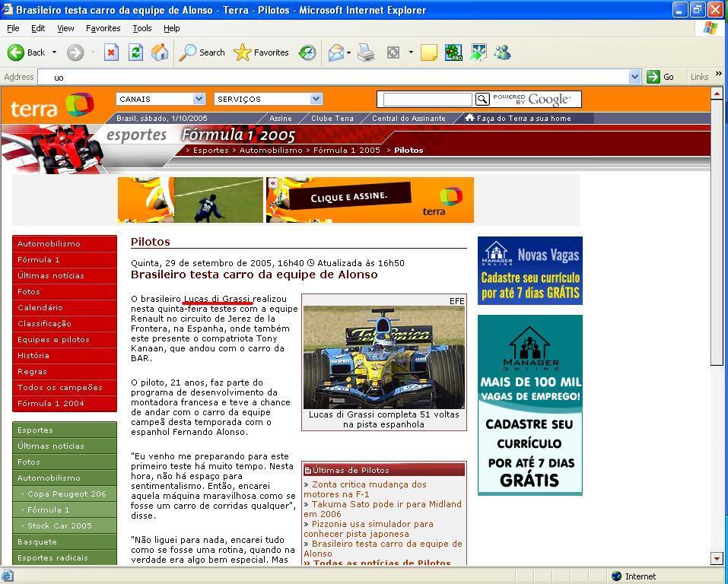Open Central do Assinante link
The image size is (728, 584).
coord(409,119)
